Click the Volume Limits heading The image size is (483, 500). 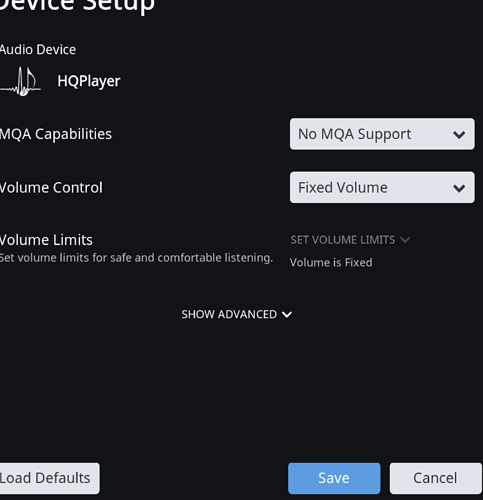pyautogui.click(x=46, y=240)
